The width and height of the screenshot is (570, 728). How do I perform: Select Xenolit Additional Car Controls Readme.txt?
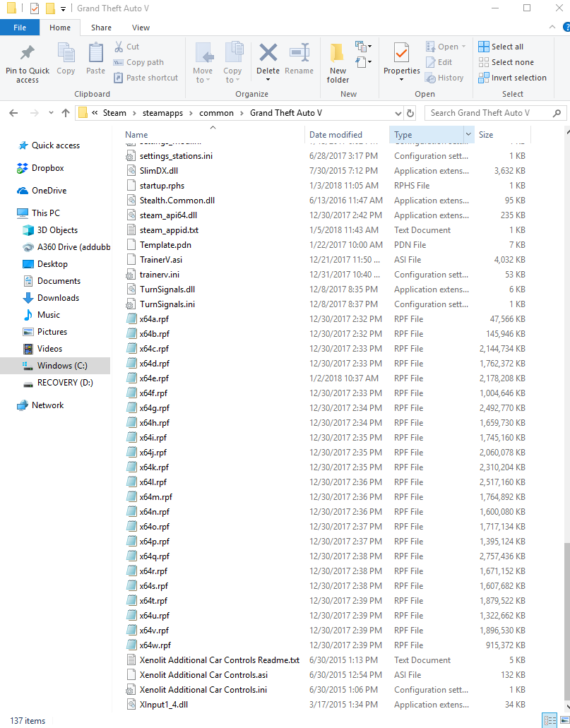[x=219, y=660]
